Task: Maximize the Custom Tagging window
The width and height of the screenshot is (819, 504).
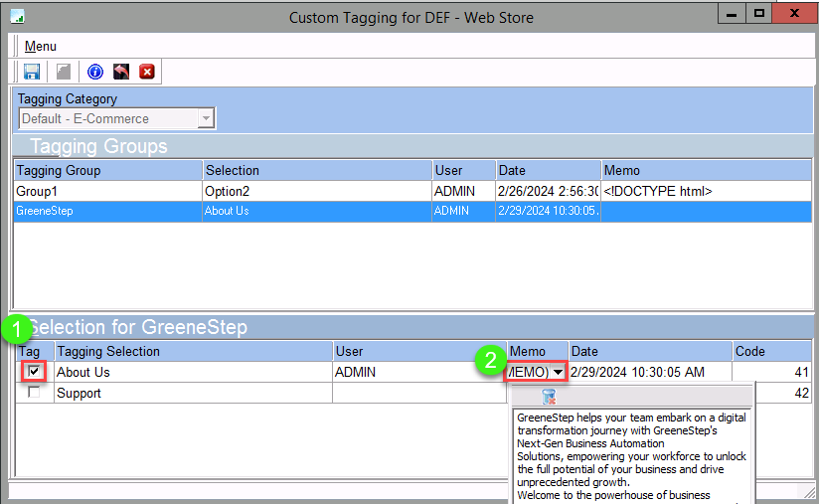Action: coord(759,14)
